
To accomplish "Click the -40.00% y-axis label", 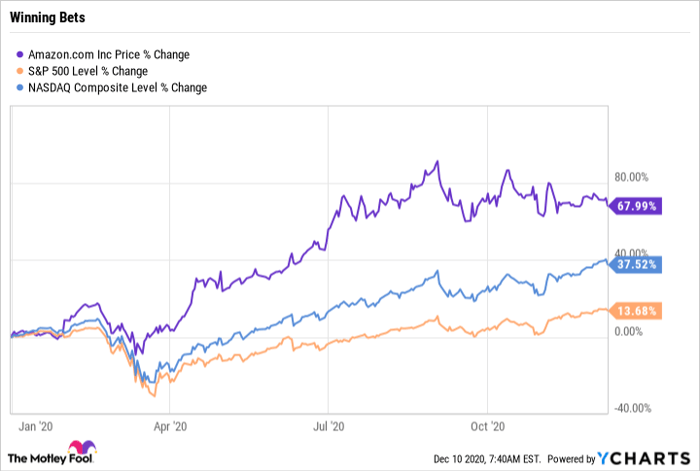I will (x=631, y=408).
